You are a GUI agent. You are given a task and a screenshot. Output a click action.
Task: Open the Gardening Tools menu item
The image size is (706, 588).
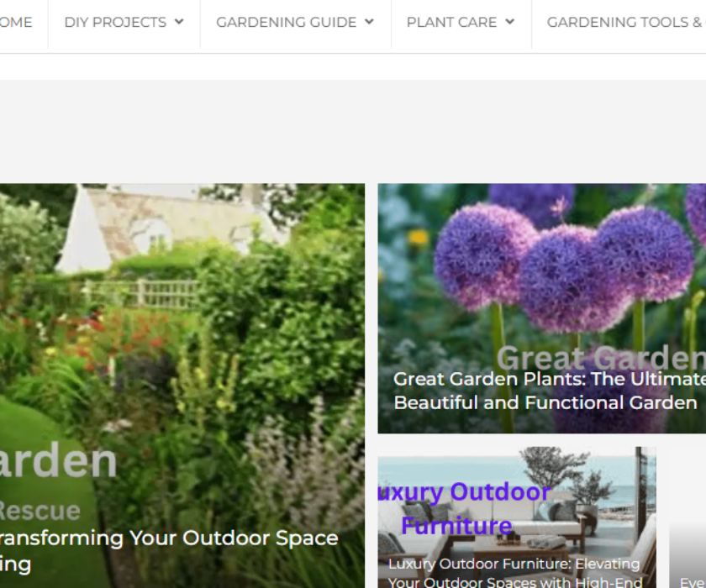[x=626, y=22]
